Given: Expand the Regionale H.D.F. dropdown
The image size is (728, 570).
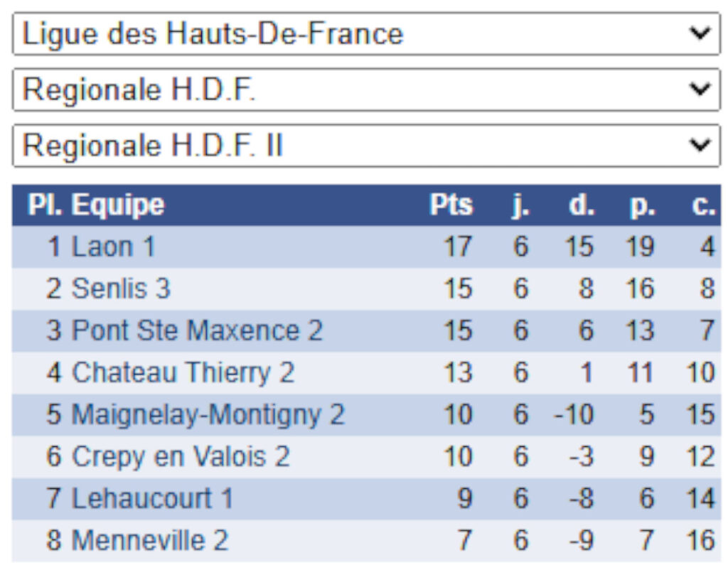Looking at the screenshot, I should point(366,90).
